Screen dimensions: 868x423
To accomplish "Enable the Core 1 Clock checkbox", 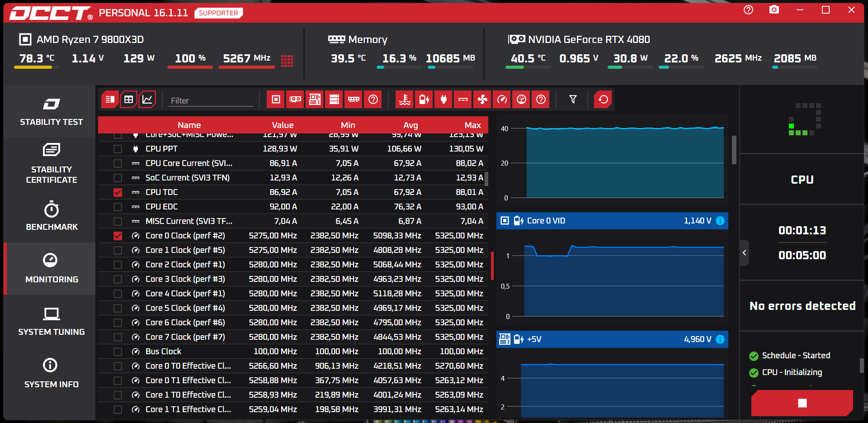I will pos(118,250).
